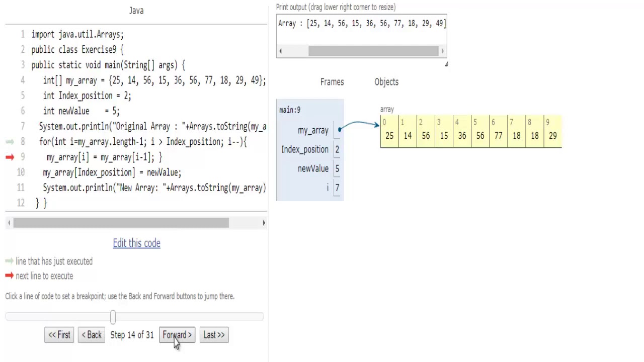Set breakpoint on line 8 for loop

pos(143,142)
